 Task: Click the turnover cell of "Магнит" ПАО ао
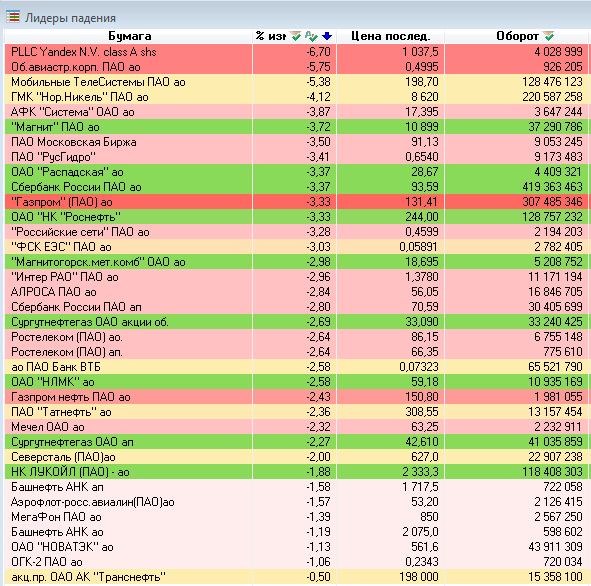tap(516, 127)
